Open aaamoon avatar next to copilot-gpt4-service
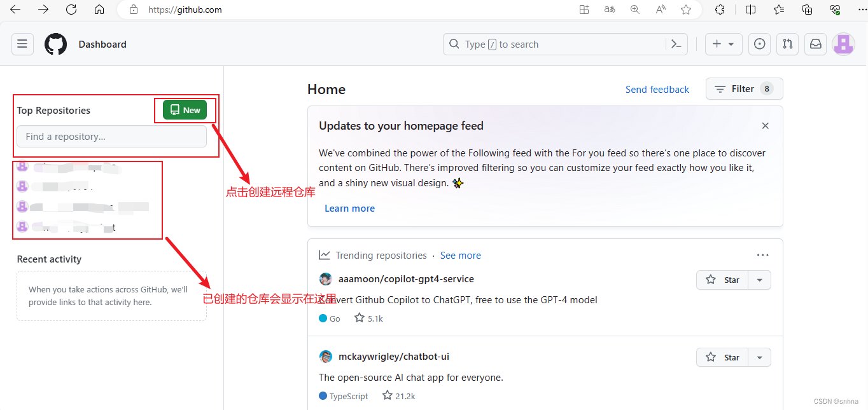The image size is (868, 410). [x=326, y=279]
